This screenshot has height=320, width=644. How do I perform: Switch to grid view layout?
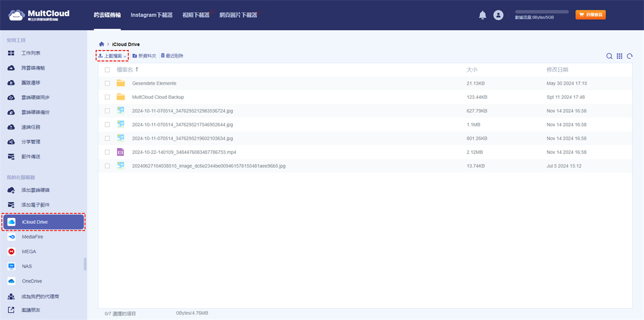click(619, 56)
